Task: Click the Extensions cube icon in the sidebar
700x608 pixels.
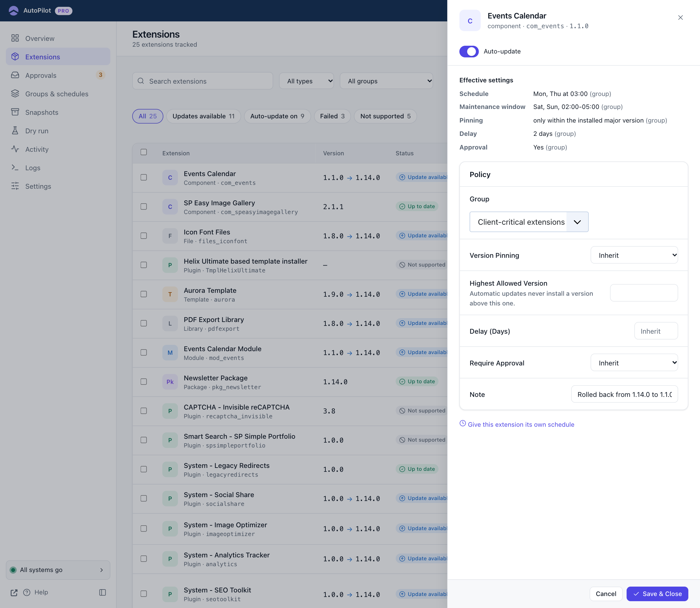Action: pyautogui.click(x=15, y=56)
